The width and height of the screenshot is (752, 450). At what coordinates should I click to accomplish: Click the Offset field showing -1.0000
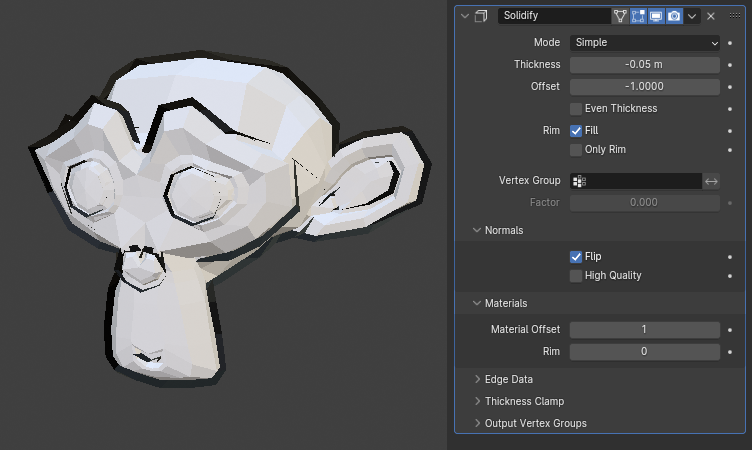(x=645, y=86)
